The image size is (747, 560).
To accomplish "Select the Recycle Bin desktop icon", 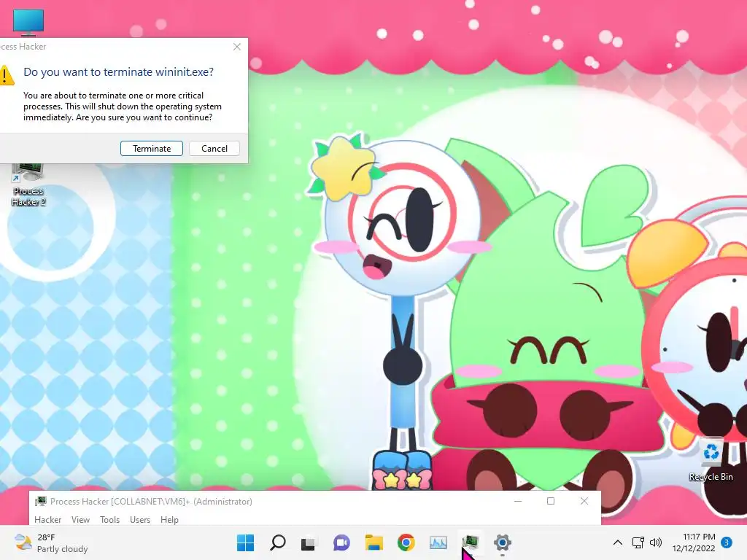I will (x=711, y=460).
